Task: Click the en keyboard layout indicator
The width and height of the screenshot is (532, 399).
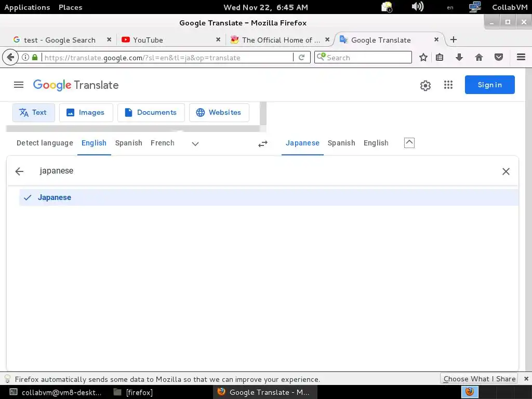Action: tap(450, 7)
